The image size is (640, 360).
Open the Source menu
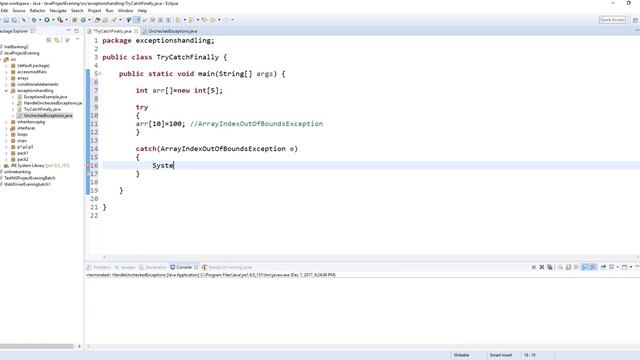click(x=19, y=11)
